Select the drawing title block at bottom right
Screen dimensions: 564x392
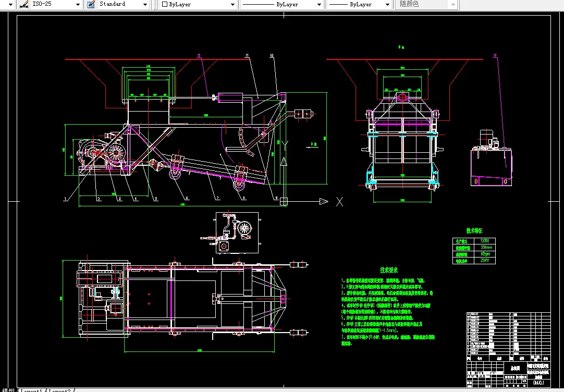509,350
